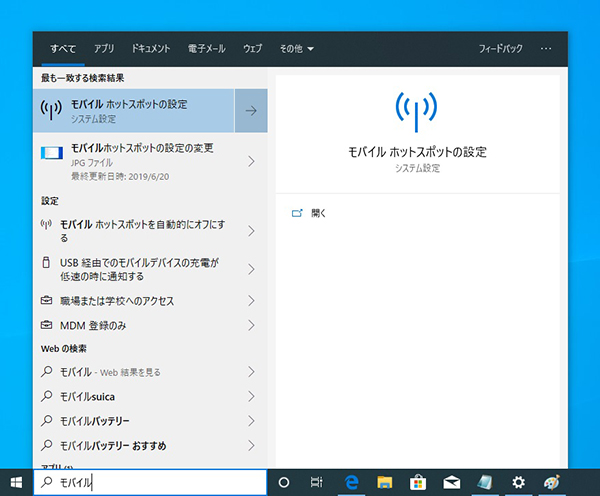The image size is (600, 496).
Task: Open Task View from the taskbar
Action: tap(316, 482)
